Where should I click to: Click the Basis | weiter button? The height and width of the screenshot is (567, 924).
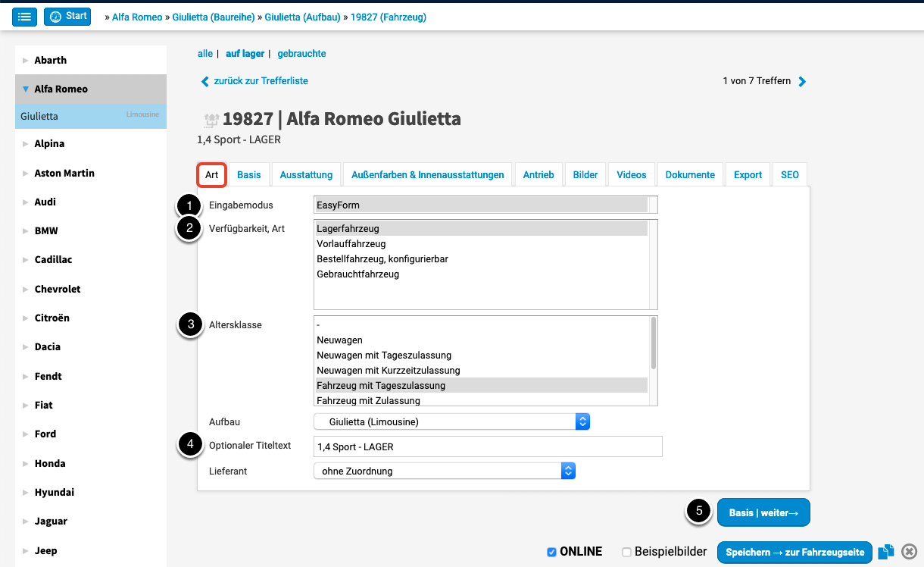(x=763, y=512)
